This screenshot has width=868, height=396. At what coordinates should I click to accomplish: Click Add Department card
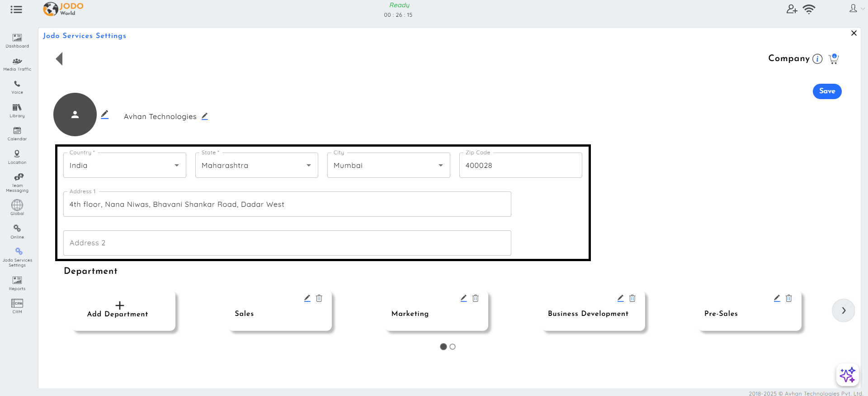(x=123, y=310)
